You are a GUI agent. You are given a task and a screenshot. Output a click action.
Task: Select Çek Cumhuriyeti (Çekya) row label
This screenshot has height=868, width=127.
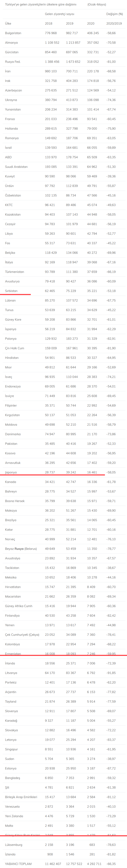pyautogui.click(x=22, y=635)
